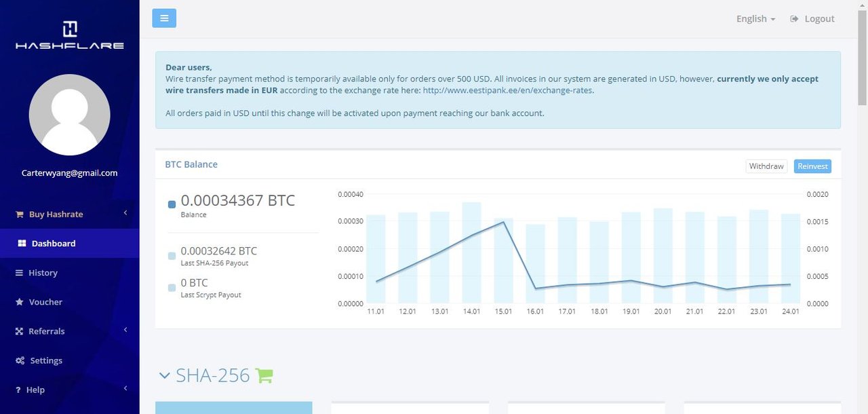Click the Carterwyang@gmail.com account email
Image resolution: width=868 pixels, height=414 pixels.
click(70, 173)
